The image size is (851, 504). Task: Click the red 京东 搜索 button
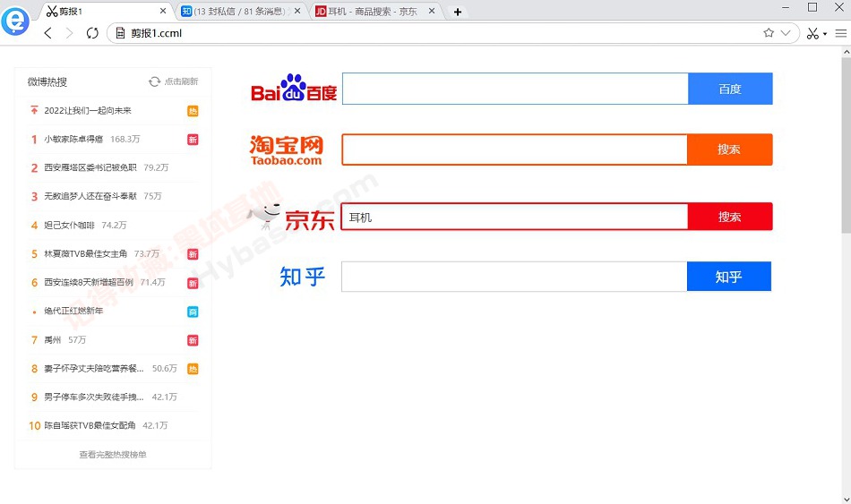[730, 217]
